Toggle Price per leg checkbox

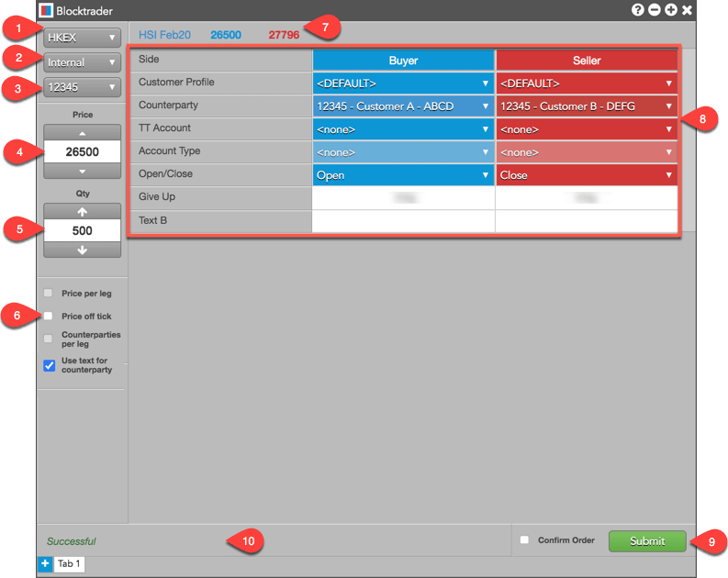48,293
